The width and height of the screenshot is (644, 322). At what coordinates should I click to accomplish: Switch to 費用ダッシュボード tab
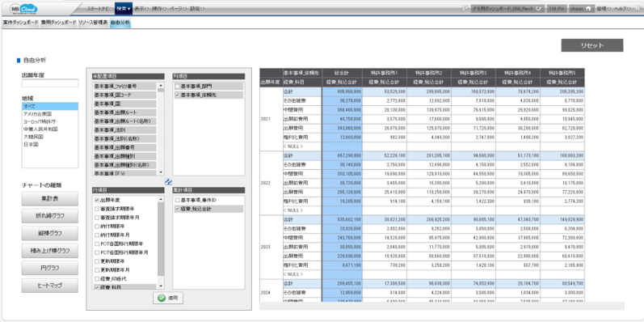pos(59,23)
